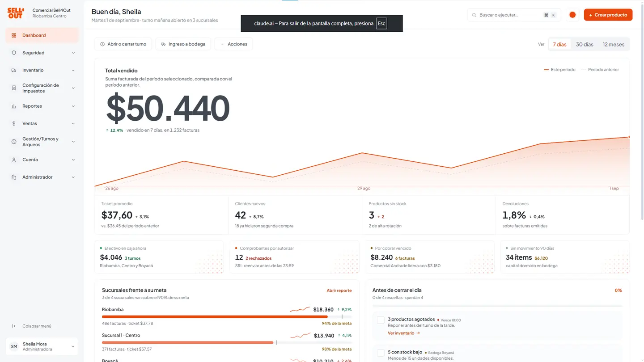Open the 'Abrir reporte' link

[339, 290]
